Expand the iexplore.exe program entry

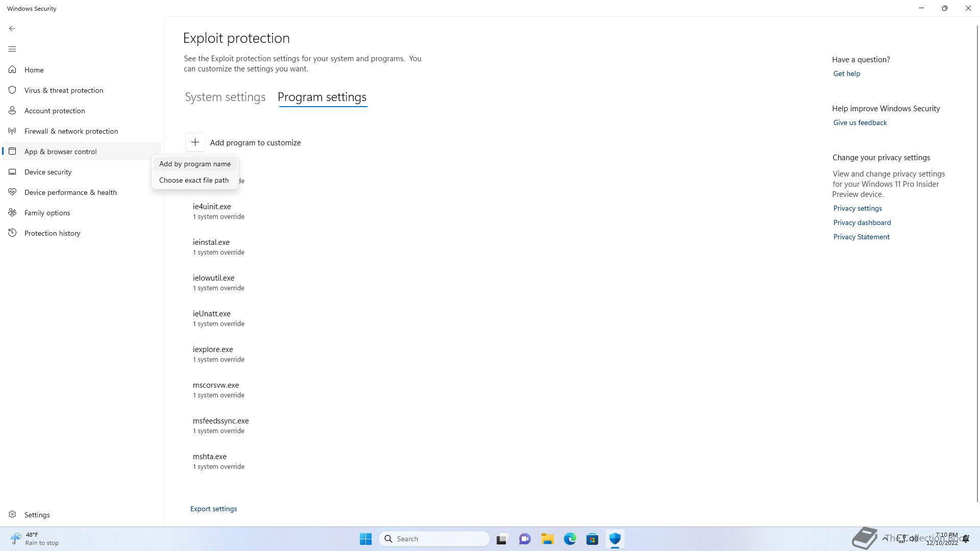218,354
